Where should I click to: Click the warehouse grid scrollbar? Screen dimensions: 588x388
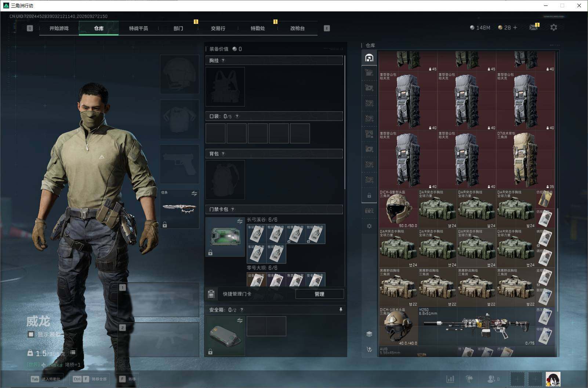click(557, 260)
